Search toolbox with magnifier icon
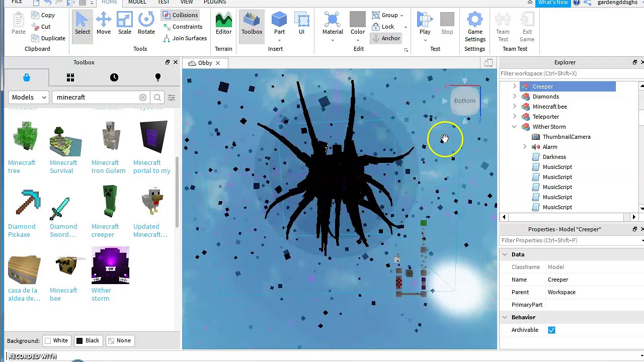Viewport: 644px width, 362px height. [x=157, y=98]
